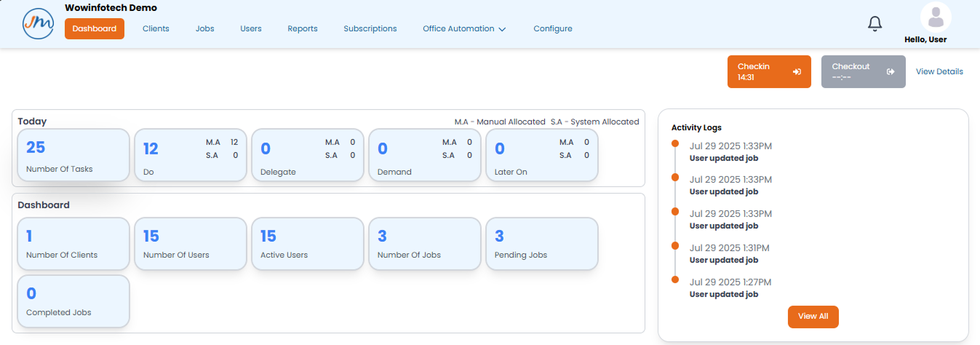The height and width of the screenshot is (345, 980).
Task: Open the Subscriptions page
Action: click(370, 29)
